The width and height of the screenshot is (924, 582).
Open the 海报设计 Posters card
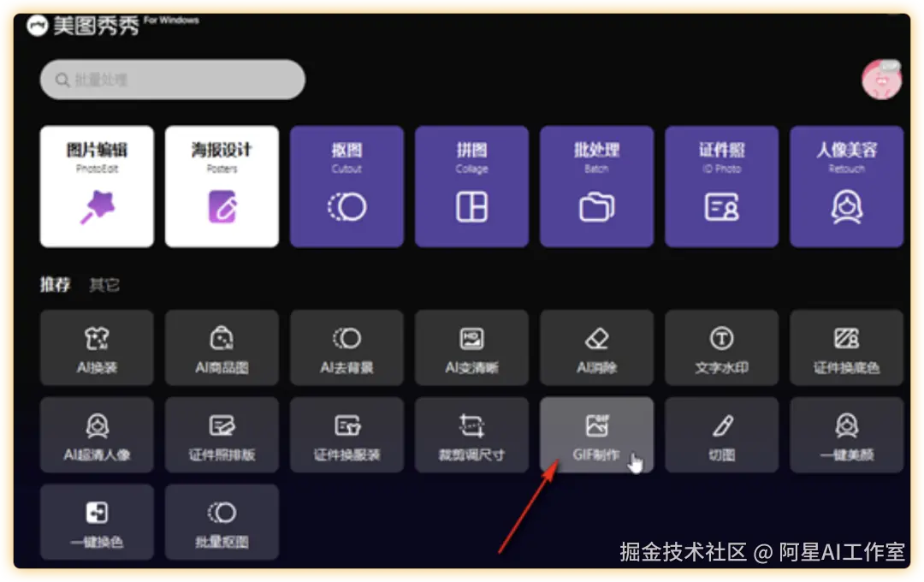point(222,186)
